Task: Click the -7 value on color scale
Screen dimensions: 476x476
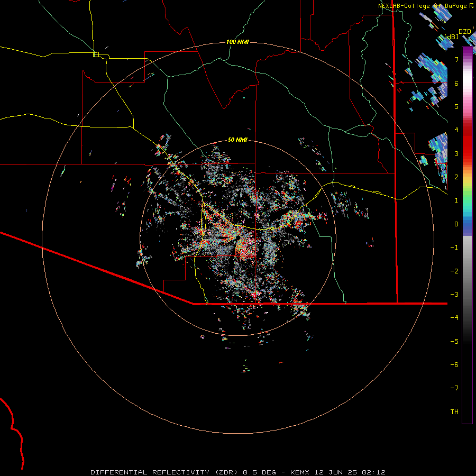Action: tap(454, 388)
